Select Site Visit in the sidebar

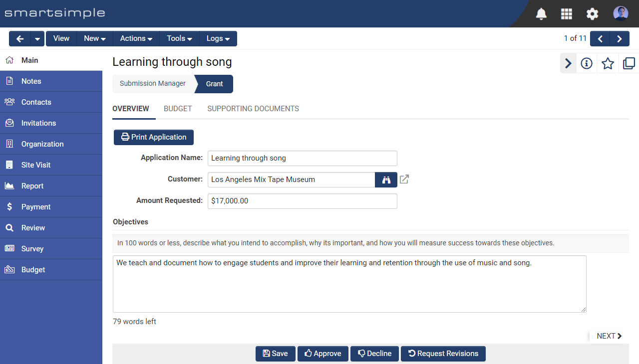coord(36,165)
